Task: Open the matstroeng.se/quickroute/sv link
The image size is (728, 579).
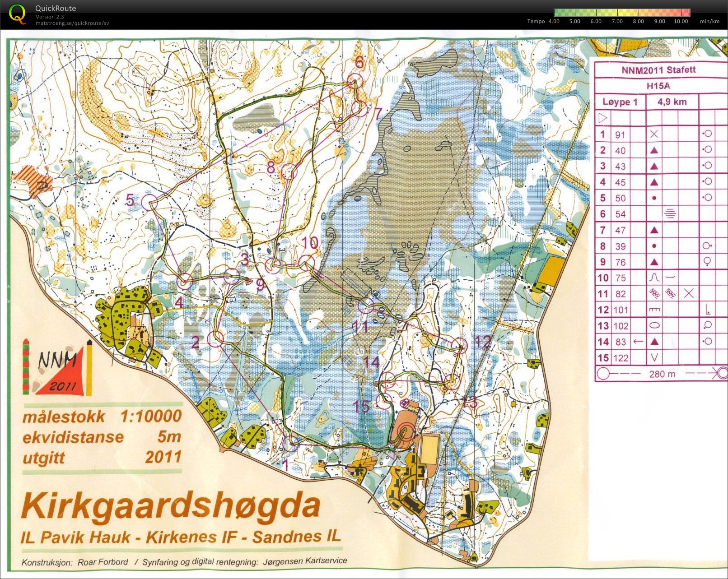Action: click(72, 23)
